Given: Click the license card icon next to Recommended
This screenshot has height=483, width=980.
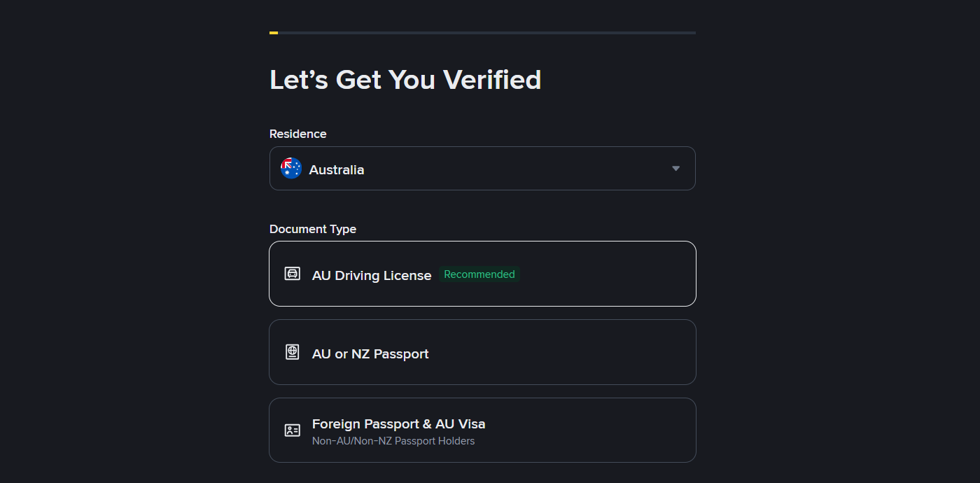Looking at the screenshot, I should (x=292, y=273).
